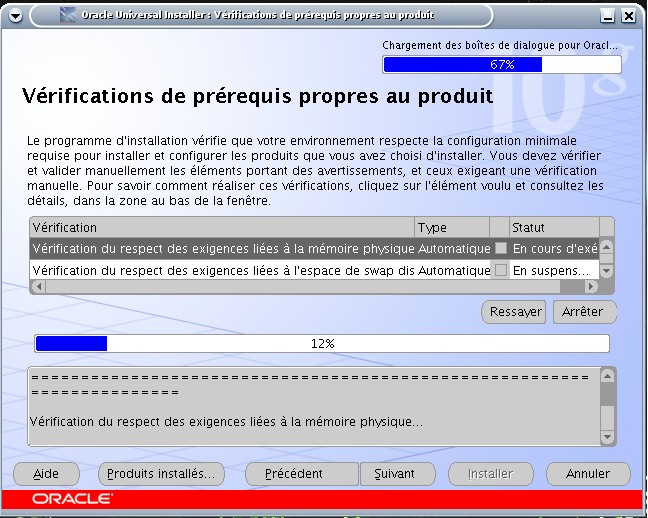Click the Vérification column header
The height and width of the screenshot is (518, 648).
222,227
